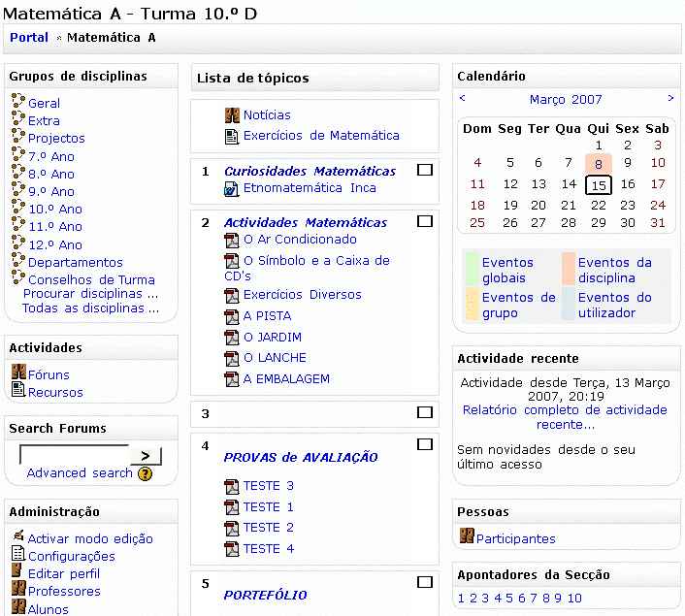The image size is (685, 616).
Task: Click the yellow help icon near Advanced search
Action: 145,474
